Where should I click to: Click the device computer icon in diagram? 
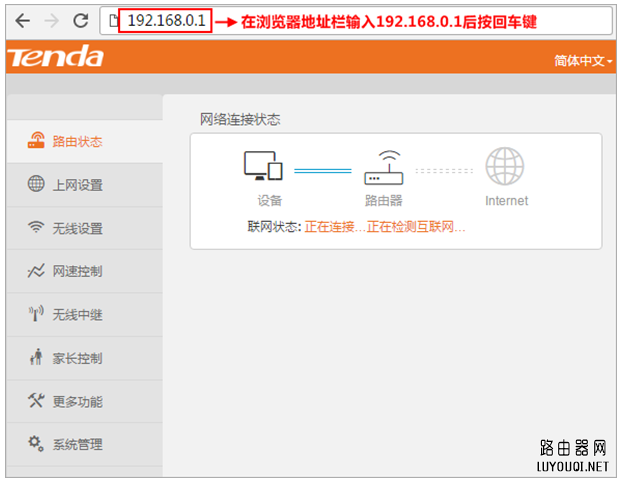(x=263, y=166)
